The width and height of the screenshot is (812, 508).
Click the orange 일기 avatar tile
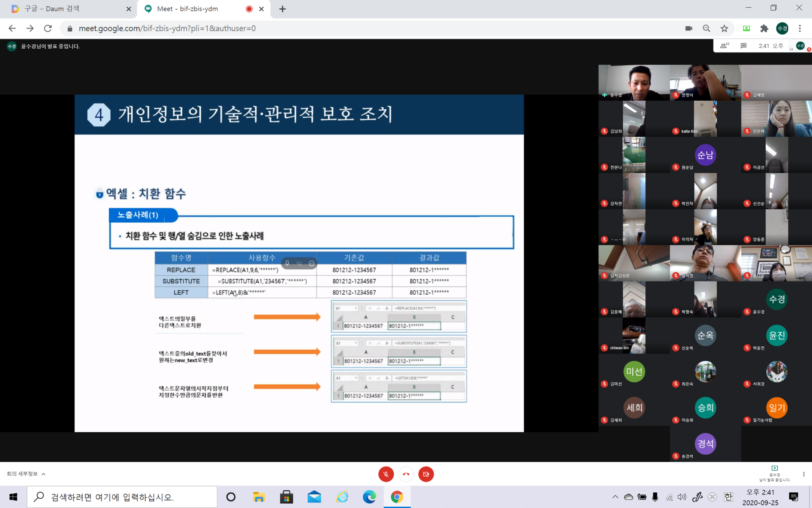point(777,408)
